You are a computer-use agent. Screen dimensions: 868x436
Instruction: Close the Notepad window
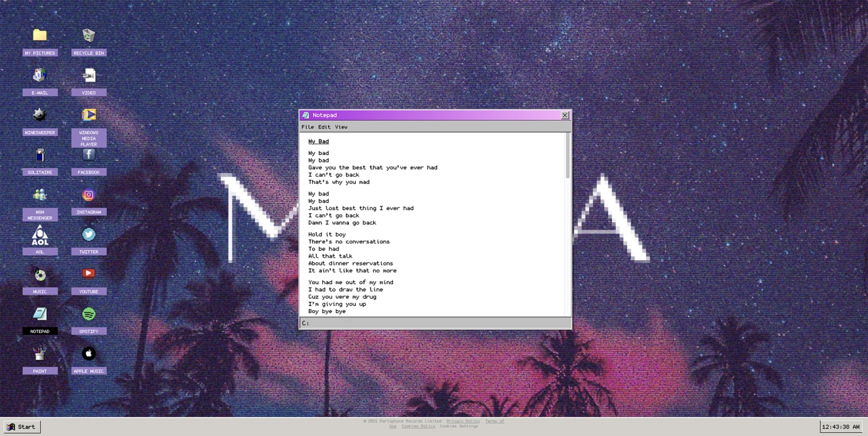(x=565, y=115)
